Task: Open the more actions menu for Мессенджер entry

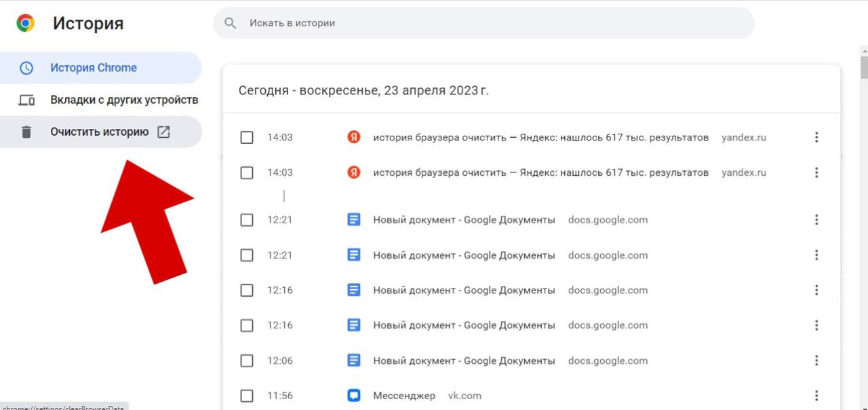Action: (816, 396)
